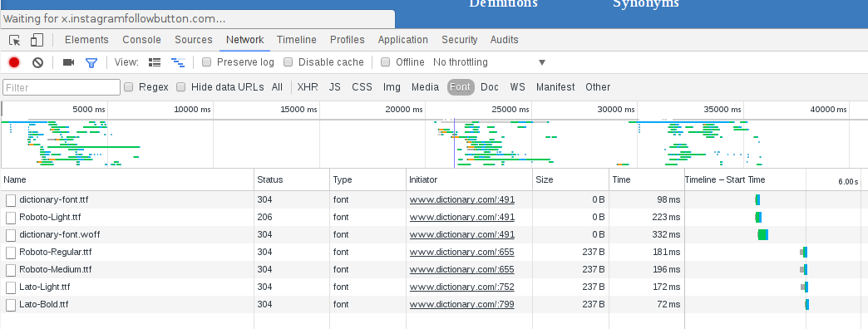Check Disable cache option
The width and height of the screenshot is (868, 329).
point(288,62)
